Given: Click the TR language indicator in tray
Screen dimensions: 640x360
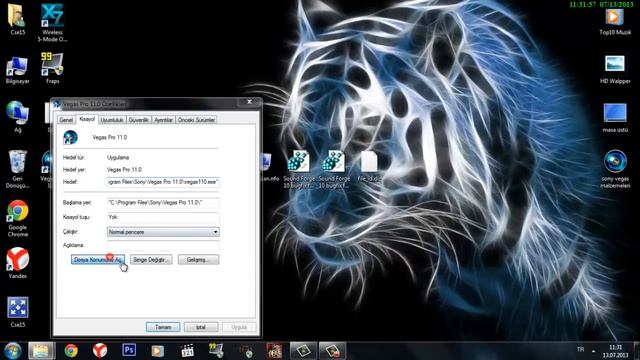Looking at the screenshot, I should point(580,350).
